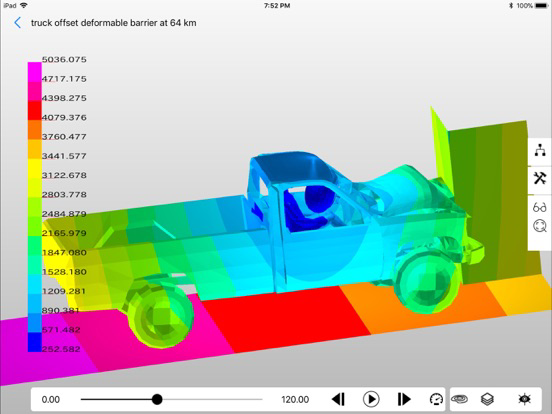Tap the glasses view icon
This screenshot has height=414, width=552.
pos(539,207)
